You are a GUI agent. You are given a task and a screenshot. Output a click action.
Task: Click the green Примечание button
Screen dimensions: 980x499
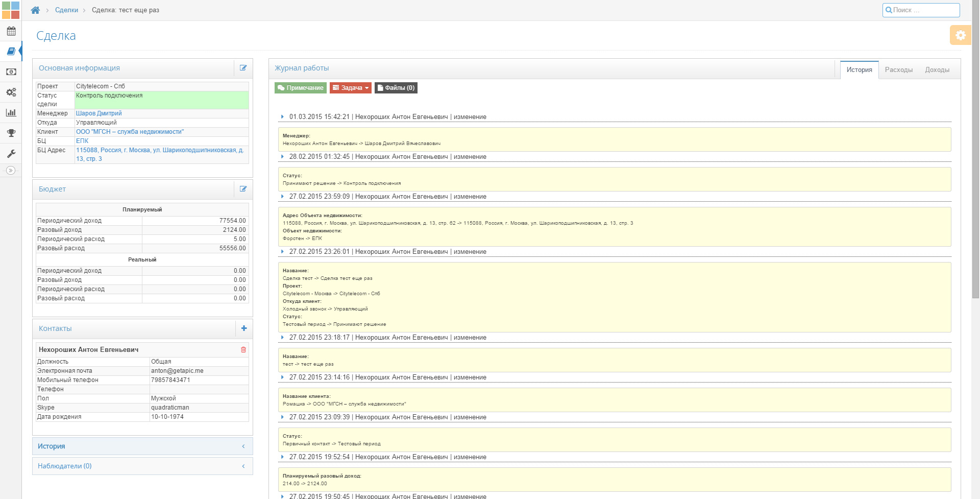[301, 88]
